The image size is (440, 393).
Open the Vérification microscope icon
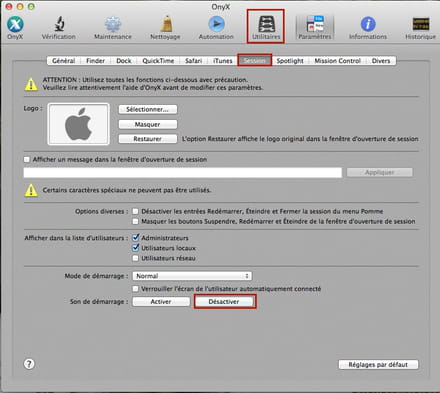coord(59,24)
